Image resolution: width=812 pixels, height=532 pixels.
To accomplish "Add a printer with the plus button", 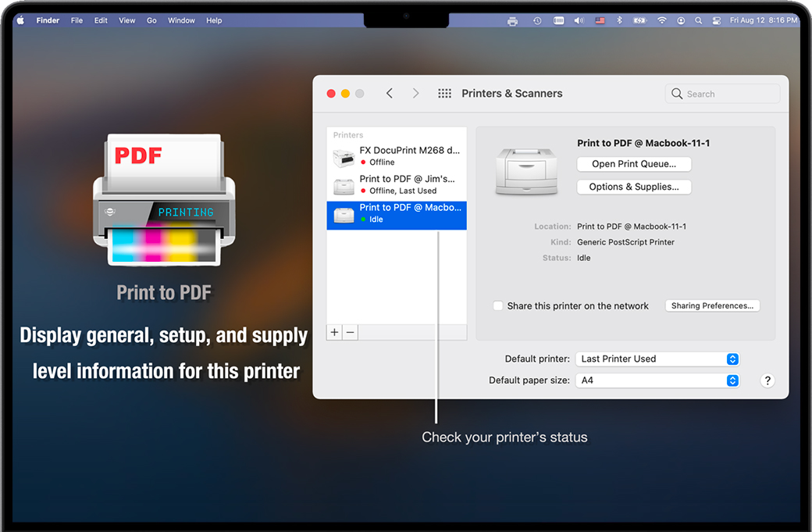I will pos(335,333).
